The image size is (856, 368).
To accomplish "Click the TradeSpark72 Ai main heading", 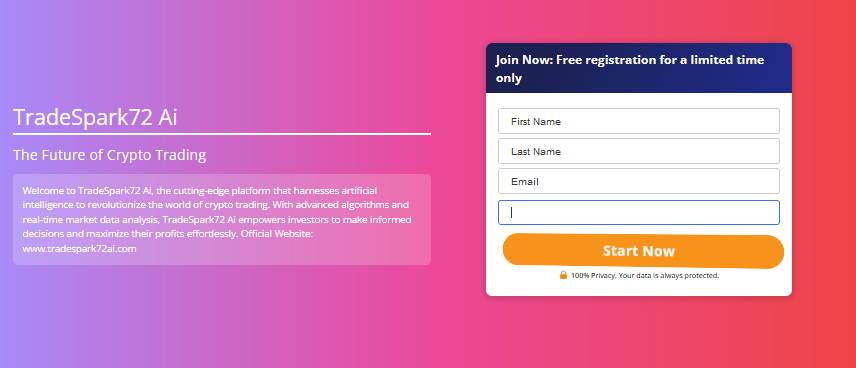I will click(x=95, y=117).
